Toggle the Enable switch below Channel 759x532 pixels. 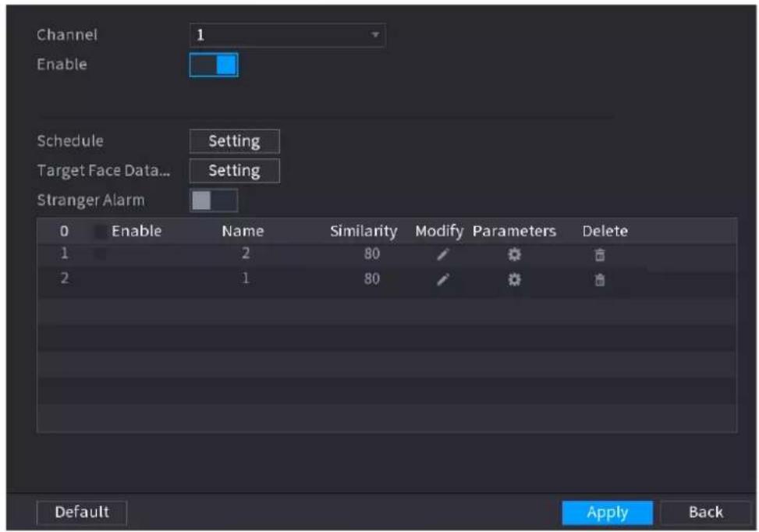214,65
